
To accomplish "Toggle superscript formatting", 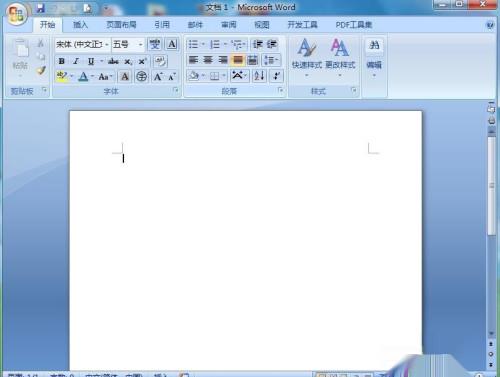I will pyautogui.click(x=143, y=61).
